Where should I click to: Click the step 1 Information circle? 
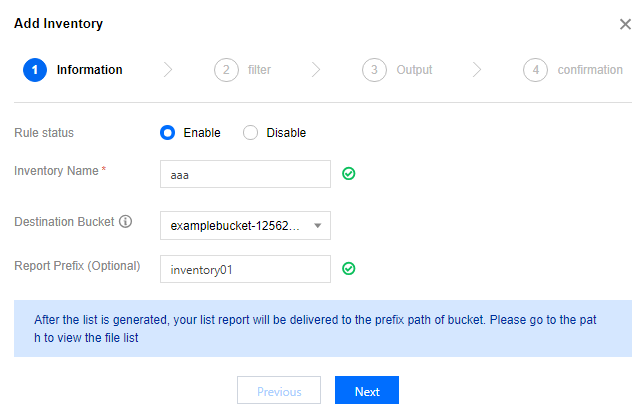[35, 70]
